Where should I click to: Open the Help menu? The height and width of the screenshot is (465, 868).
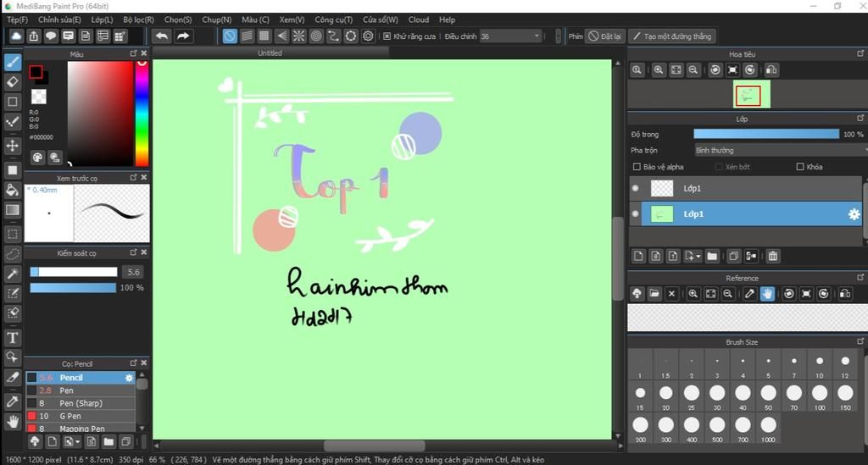click(x=448, y=19)
